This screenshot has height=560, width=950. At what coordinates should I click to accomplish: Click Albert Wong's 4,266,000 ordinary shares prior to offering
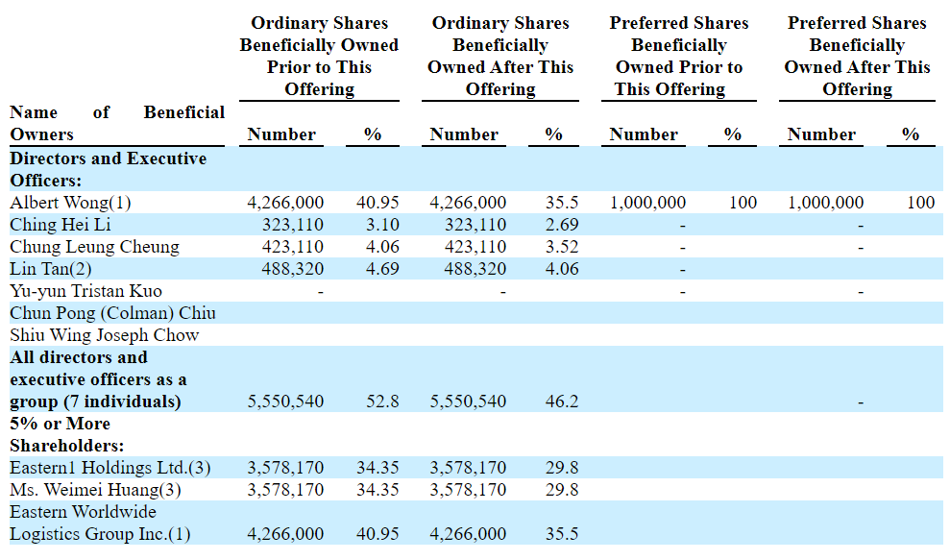click(x=285, y=203)
